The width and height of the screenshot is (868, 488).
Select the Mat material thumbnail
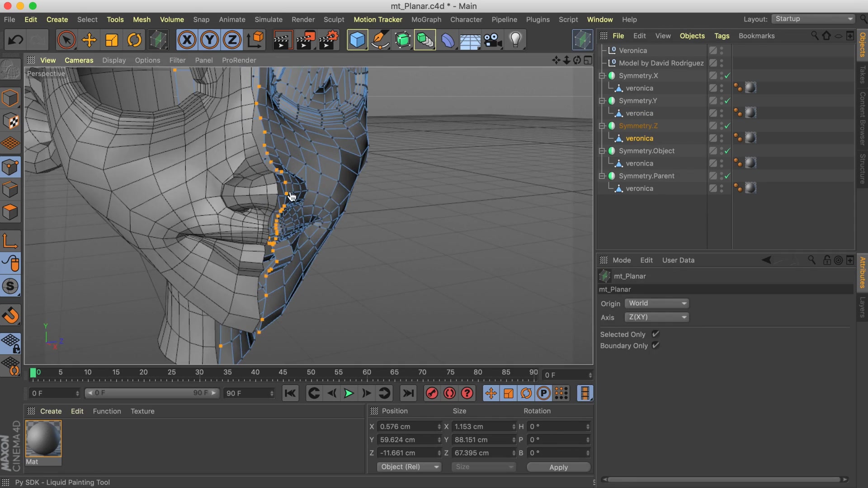(x=43, y=439)
